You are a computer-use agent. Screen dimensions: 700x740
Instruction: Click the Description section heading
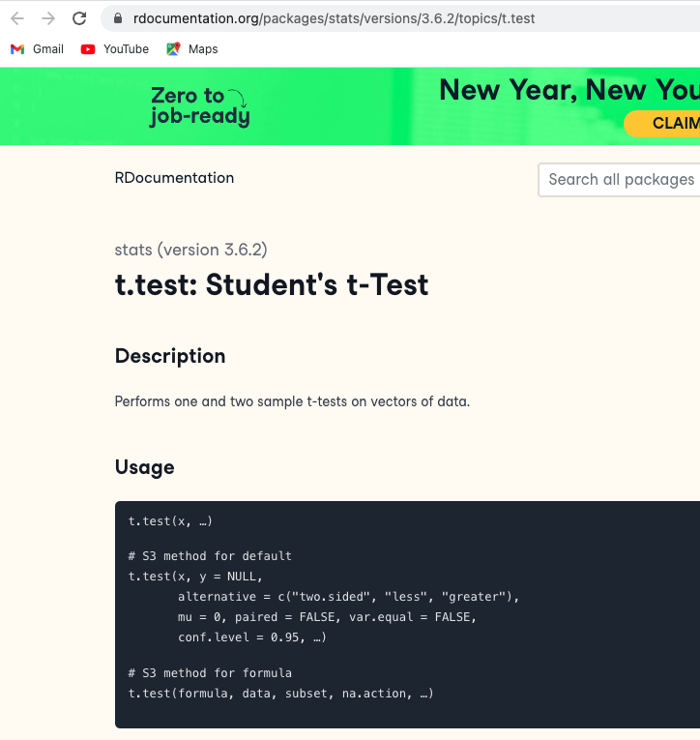(x=170, y=356)
